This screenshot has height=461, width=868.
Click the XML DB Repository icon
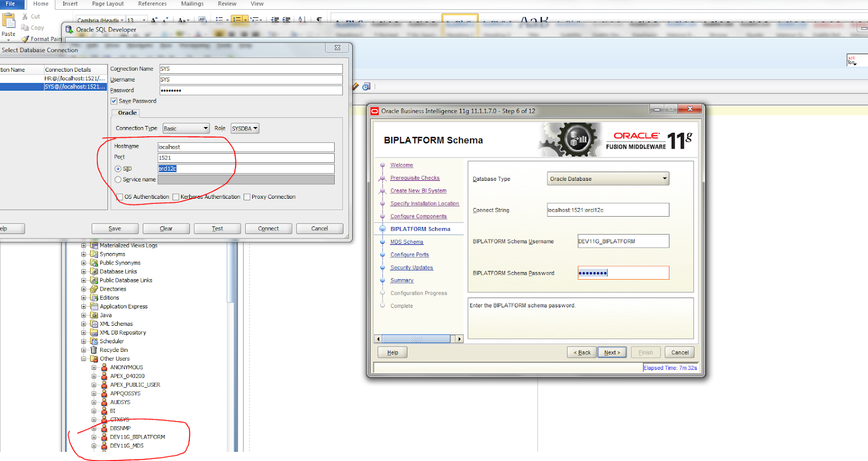tap(94, 332)
